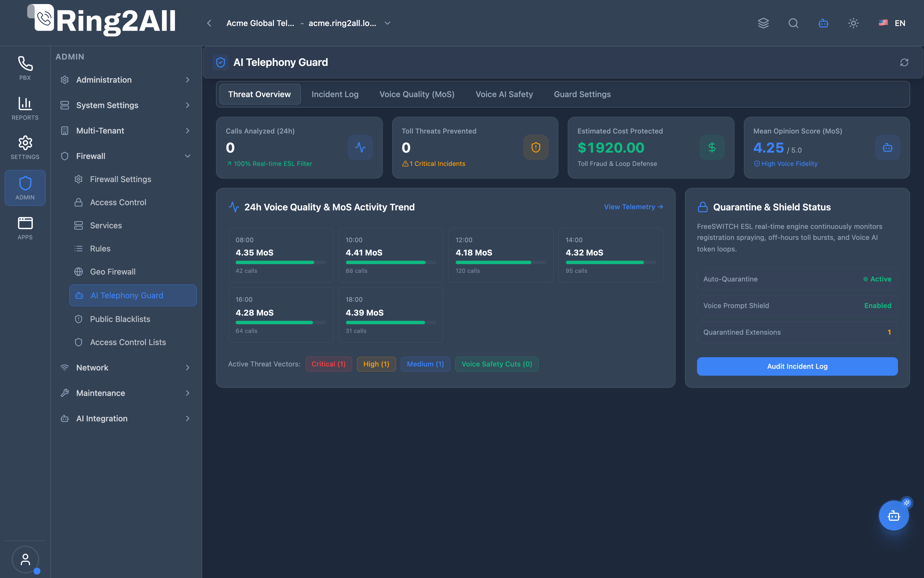Open the floating AI assistant chat button
Screen dimensions: 924x578
(894, 516)
